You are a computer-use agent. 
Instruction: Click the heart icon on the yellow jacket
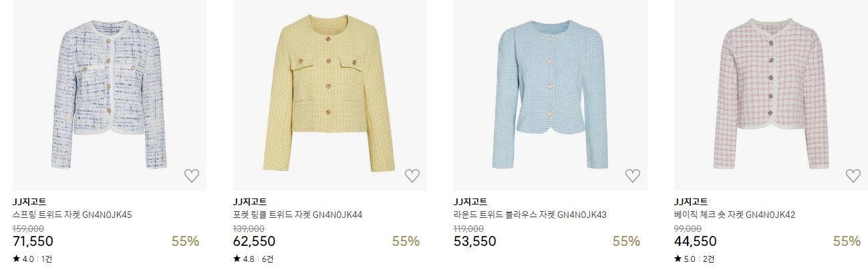pos(412,176)
